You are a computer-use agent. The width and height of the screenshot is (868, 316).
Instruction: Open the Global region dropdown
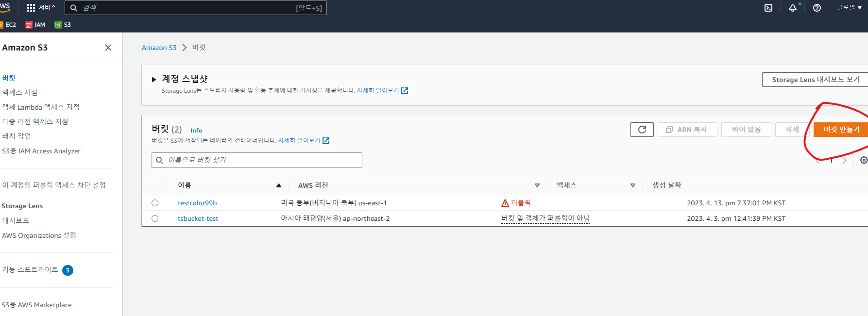point(849,8)
